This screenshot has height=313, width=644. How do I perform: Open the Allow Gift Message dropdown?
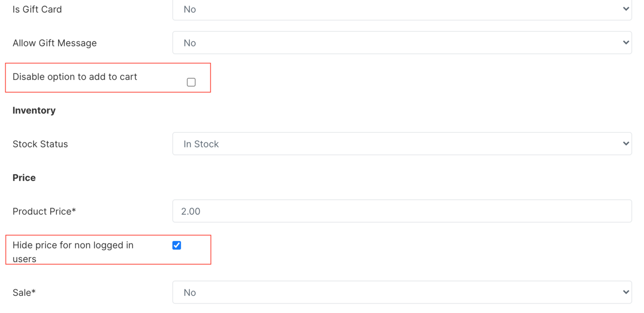402,43
